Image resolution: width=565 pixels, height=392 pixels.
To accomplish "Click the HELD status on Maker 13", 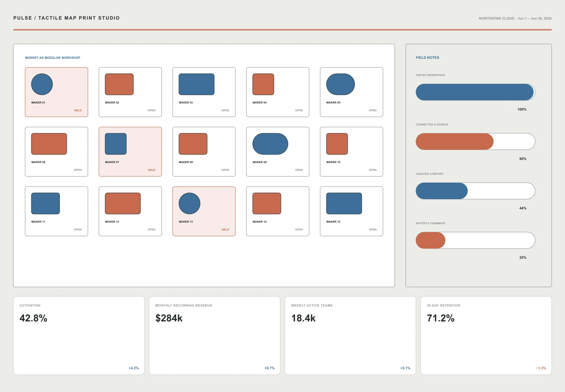I will (x=225, y=230).
